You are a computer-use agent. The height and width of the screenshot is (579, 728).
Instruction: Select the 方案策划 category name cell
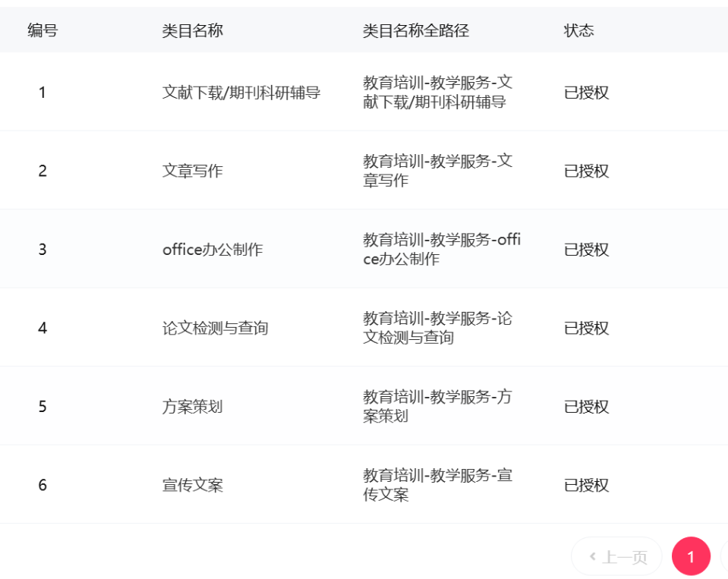point(192,407)
